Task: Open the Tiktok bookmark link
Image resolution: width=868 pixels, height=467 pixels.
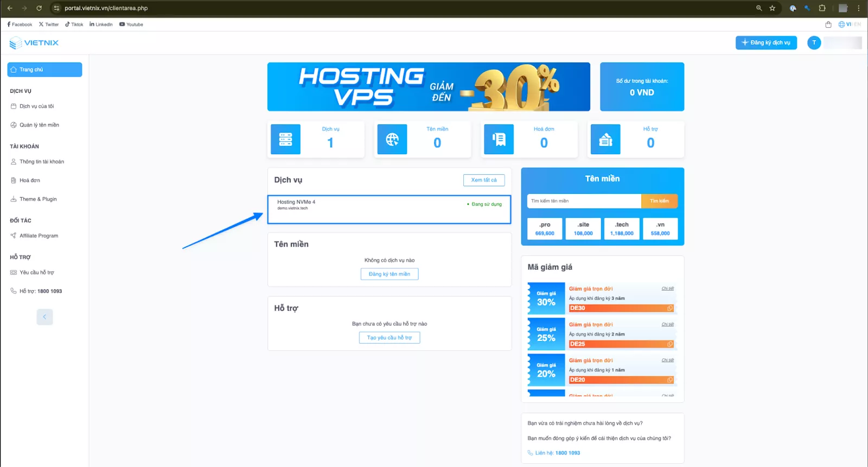Action: coord(74,24)
